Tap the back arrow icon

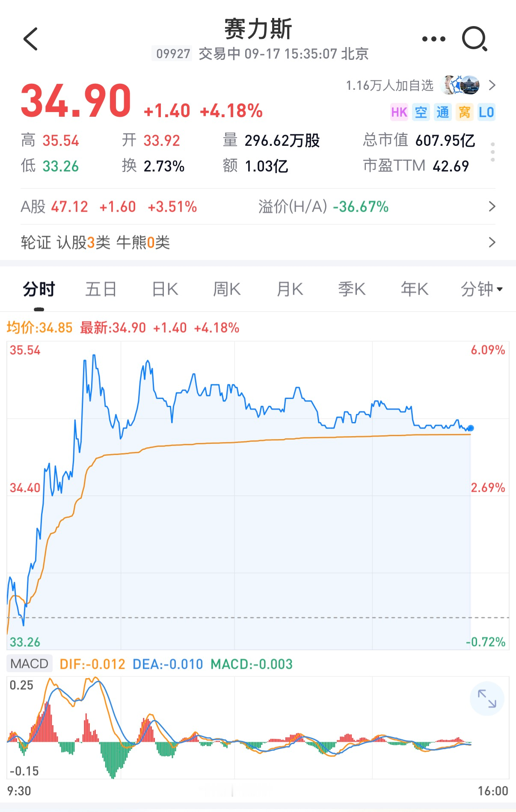(x=31, y=39)
